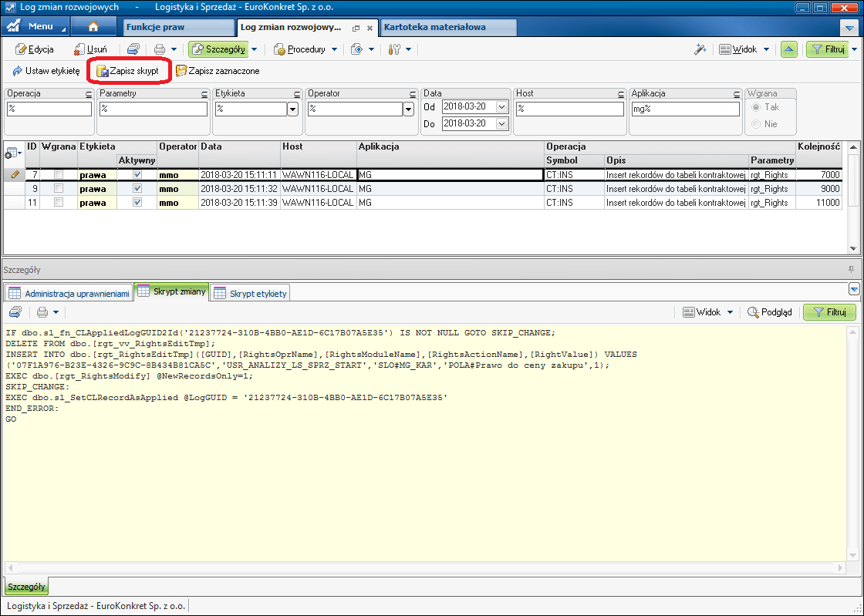Select the row with Kolejność 9000

click(x=424, y=188)
